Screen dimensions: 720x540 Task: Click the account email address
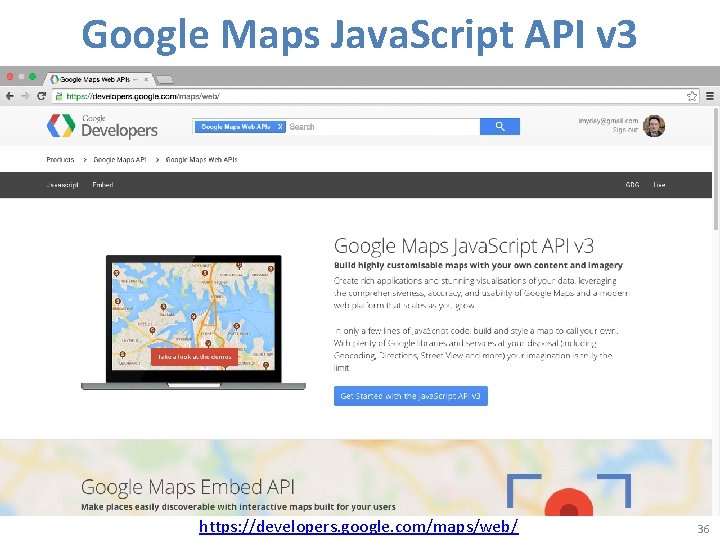tap(608, 120)
